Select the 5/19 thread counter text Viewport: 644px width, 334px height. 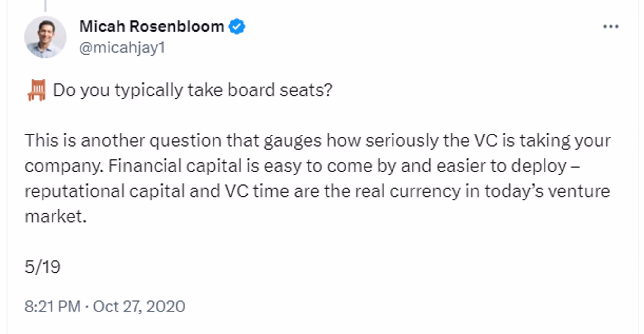pyautogui.click(x=43, y=267)
